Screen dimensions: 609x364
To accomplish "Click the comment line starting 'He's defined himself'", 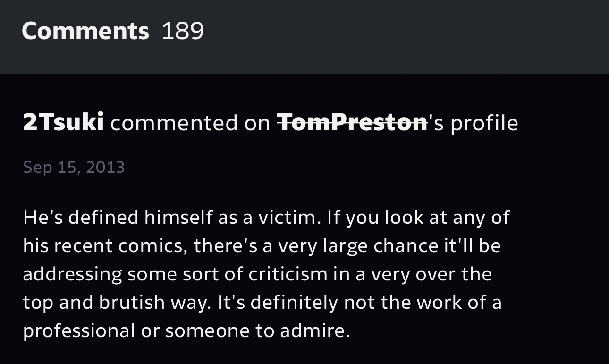I will [x=266, y=218].
